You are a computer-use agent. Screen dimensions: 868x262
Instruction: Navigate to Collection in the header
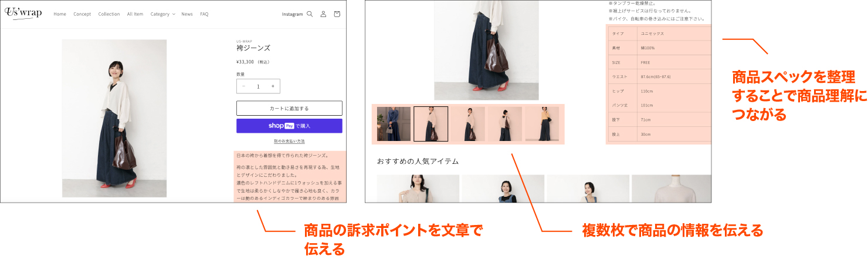coord(109,14)
